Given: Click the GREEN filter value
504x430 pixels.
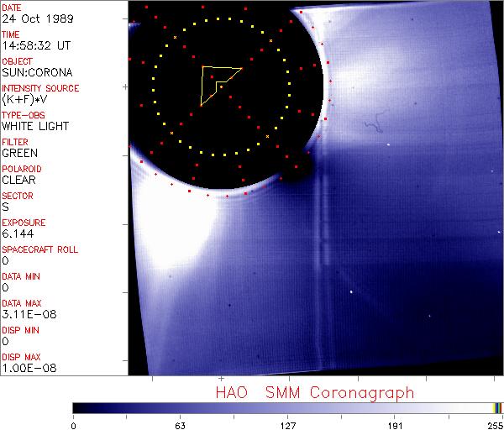Looking at the screenshot, I should coord(19,154).
